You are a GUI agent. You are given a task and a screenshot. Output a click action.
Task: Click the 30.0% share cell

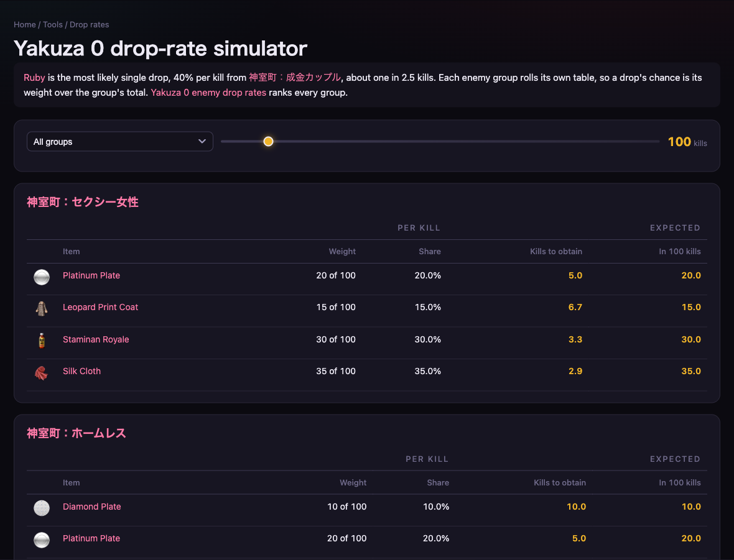[x=428, y=339]
